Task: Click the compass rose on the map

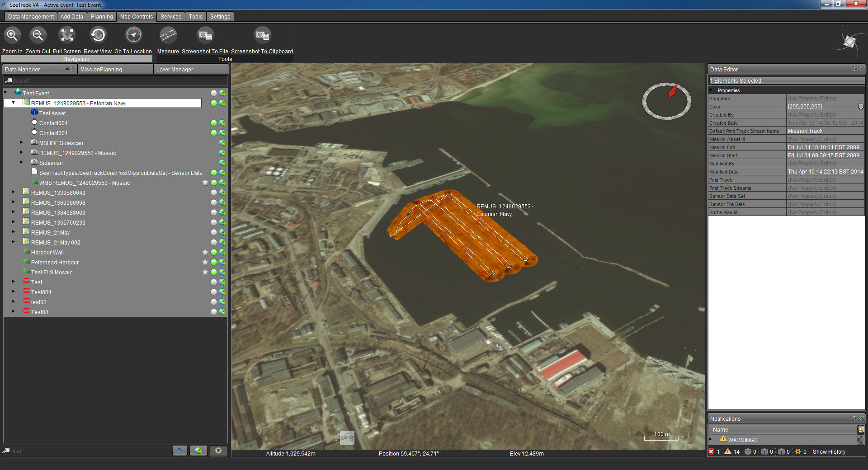Action: click(667, 101)
